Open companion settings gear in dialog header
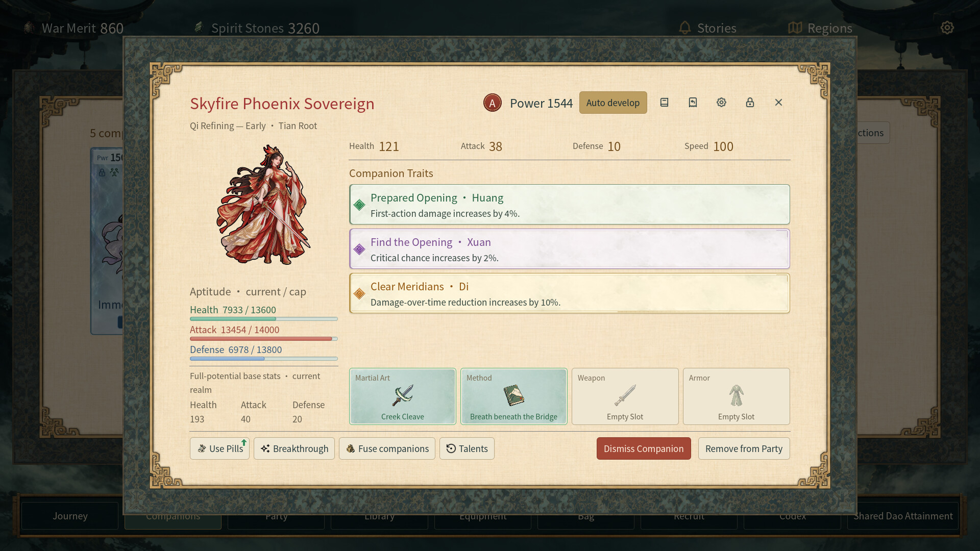Viewport: 980px width, 551px height. (721, 103)
